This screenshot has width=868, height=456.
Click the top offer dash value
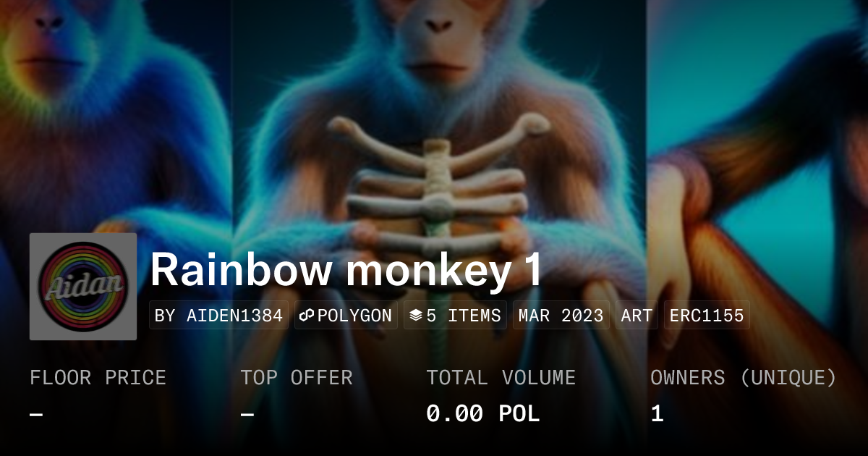(x=247, y=415)
